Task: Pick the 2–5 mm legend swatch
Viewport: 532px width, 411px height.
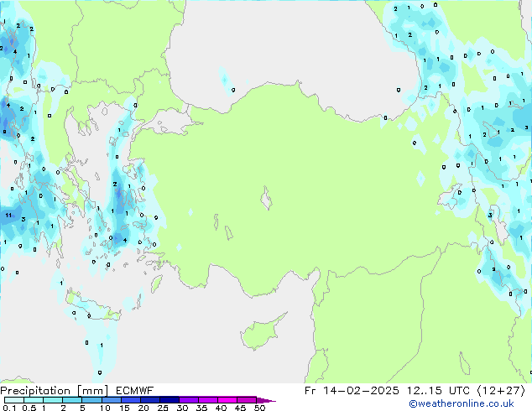Action: tap(72, 400)
